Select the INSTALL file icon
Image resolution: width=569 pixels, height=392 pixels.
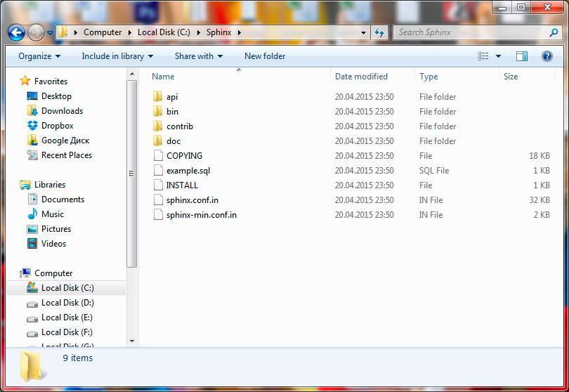(x=158, y=185)
